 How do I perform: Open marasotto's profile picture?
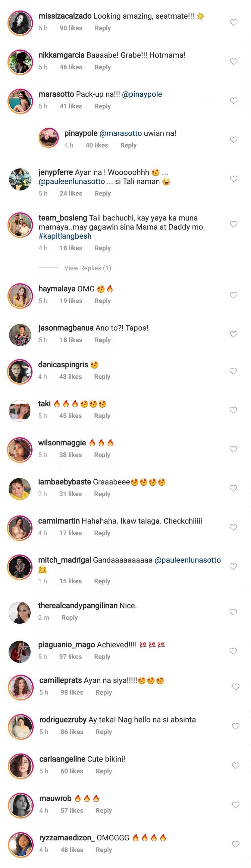(x=20, y=101)
